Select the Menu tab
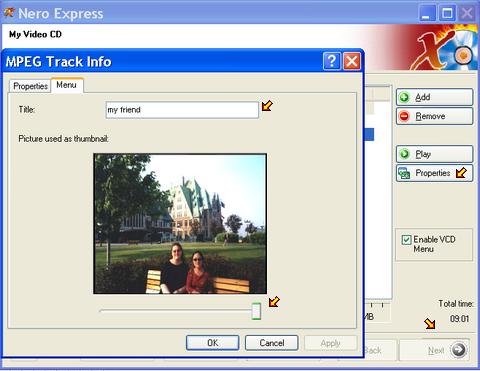Image resolution: width=480 pixels, height=371 pixels. tap(67, 85)
